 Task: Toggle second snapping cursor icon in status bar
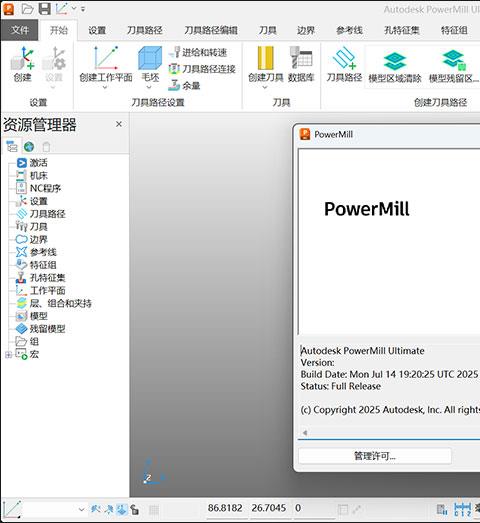(109, 509)
